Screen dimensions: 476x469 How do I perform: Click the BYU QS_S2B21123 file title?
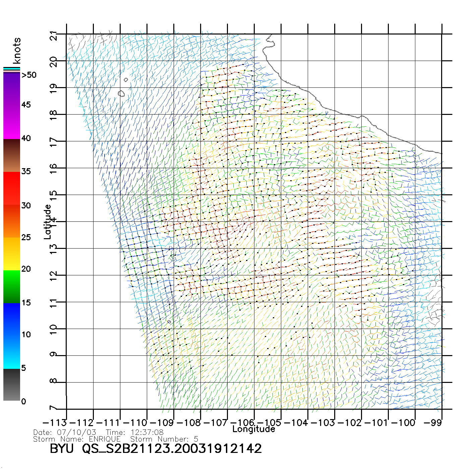tap(156, 449)
